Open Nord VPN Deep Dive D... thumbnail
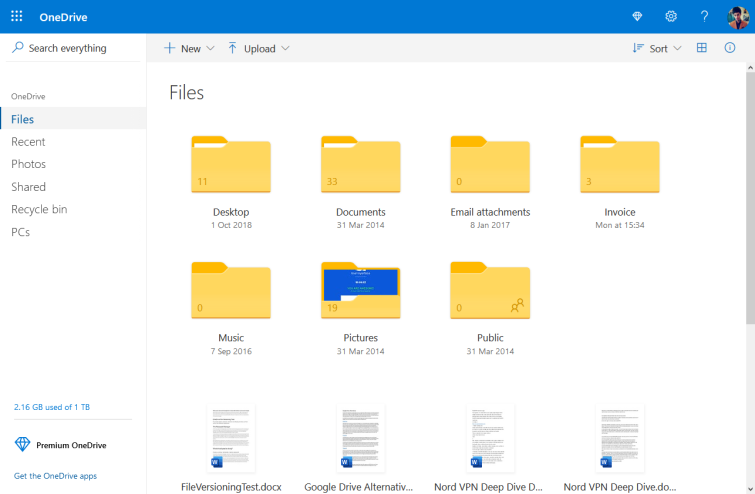755x494 pixels. [x=490, y=438]
